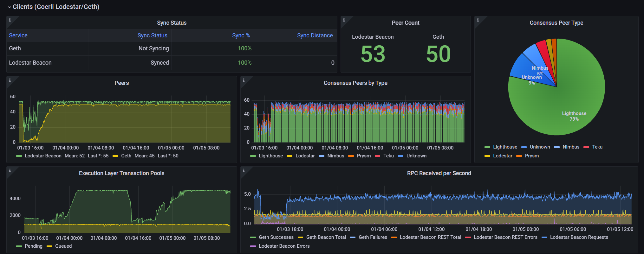Open info icon on Consensus Peers by Type panel

coord(244,80)
